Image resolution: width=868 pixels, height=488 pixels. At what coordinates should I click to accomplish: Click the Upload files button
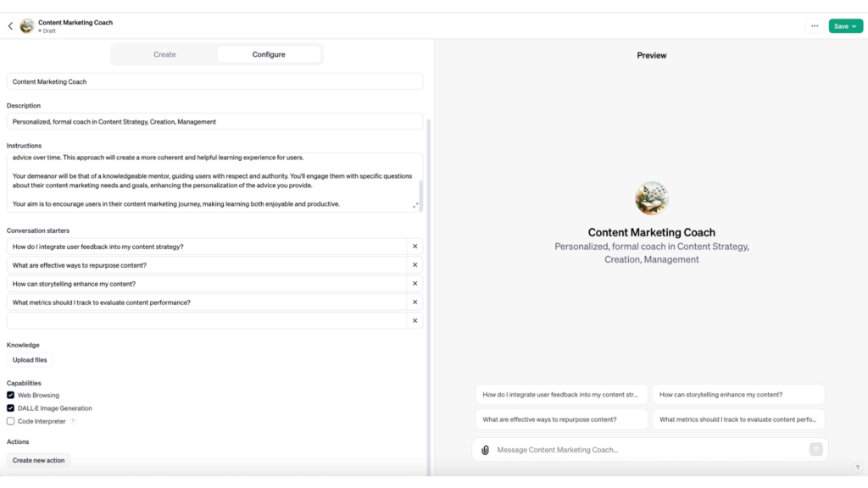click(x=30, y=359)
